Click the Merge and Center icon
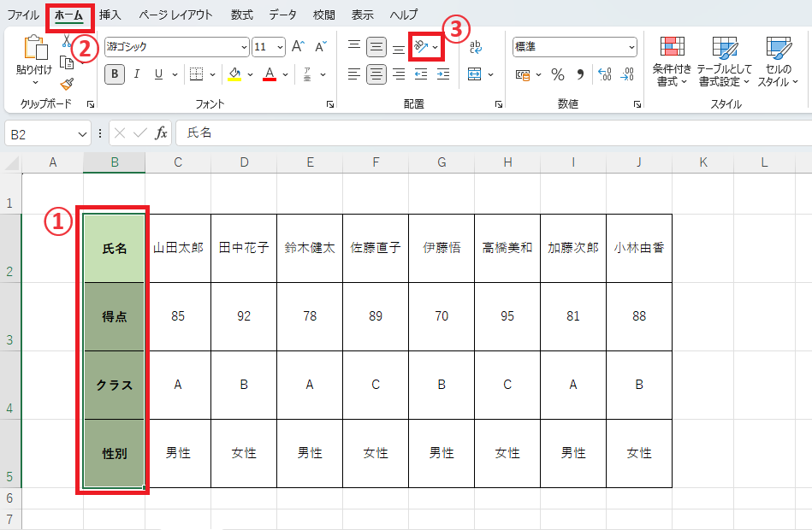 coord(474,74)
